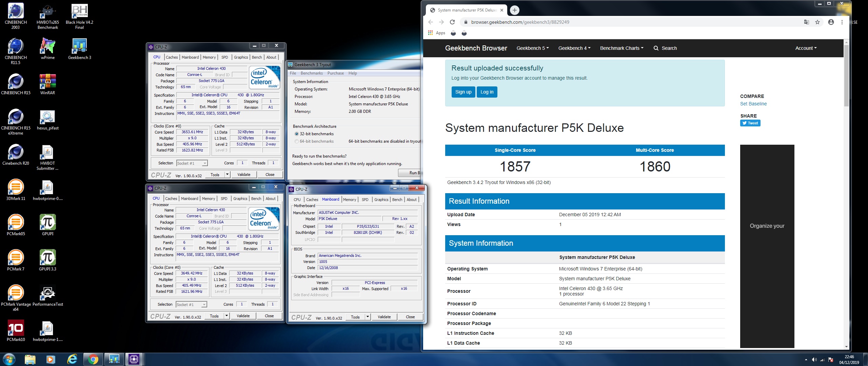The image size is (868, 366).
Task: Share result with Tweet button
Action: 750,123
